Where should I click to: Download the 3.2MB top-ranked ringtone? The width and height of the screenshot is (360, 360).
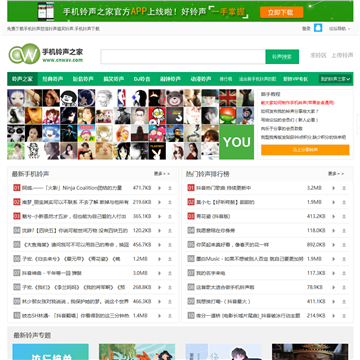[344, 188]
